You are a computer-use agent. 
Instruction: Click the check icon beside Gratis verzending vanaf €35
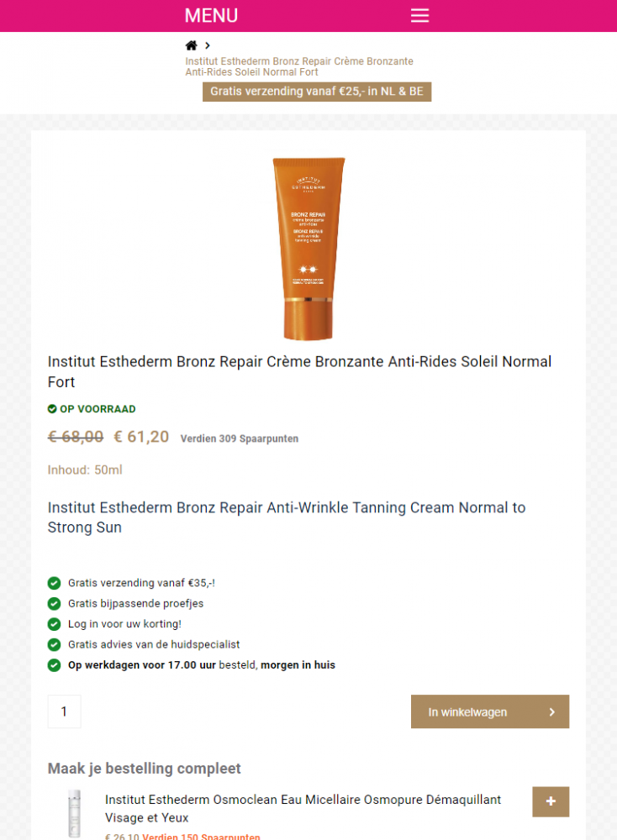coord(54,583)
